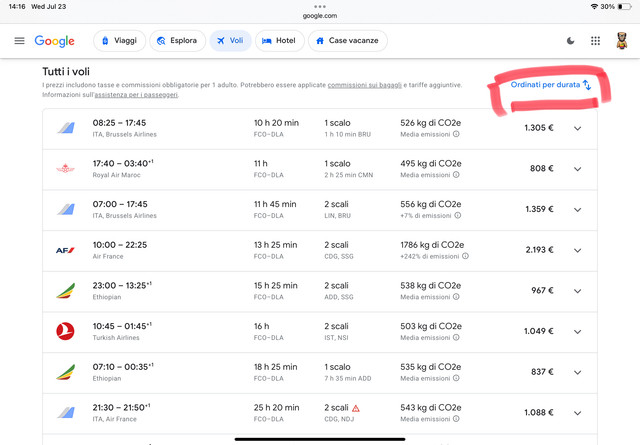Show emissions info for +7% flight
The image size is (640, 445).
[x=458, y=215]
